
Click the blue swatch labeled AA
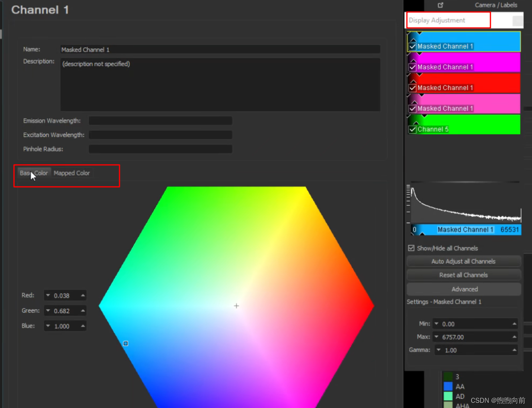click(x=448, y=386)
